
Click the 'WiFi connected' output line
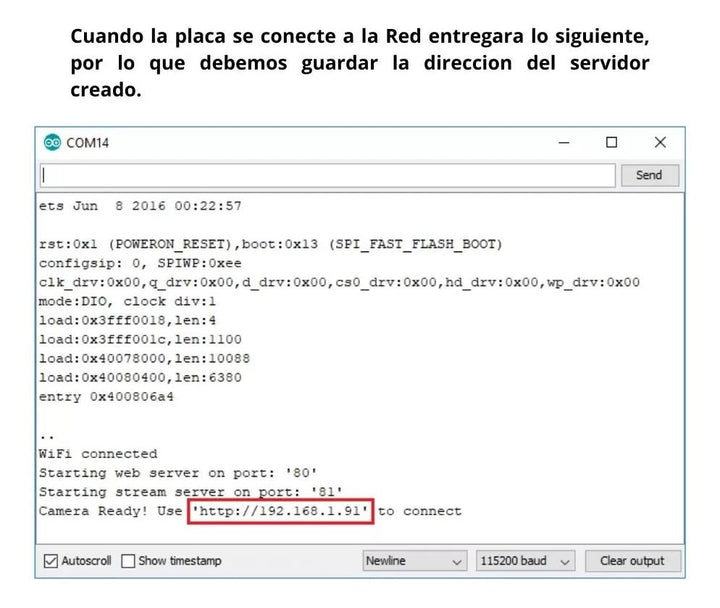98,454
